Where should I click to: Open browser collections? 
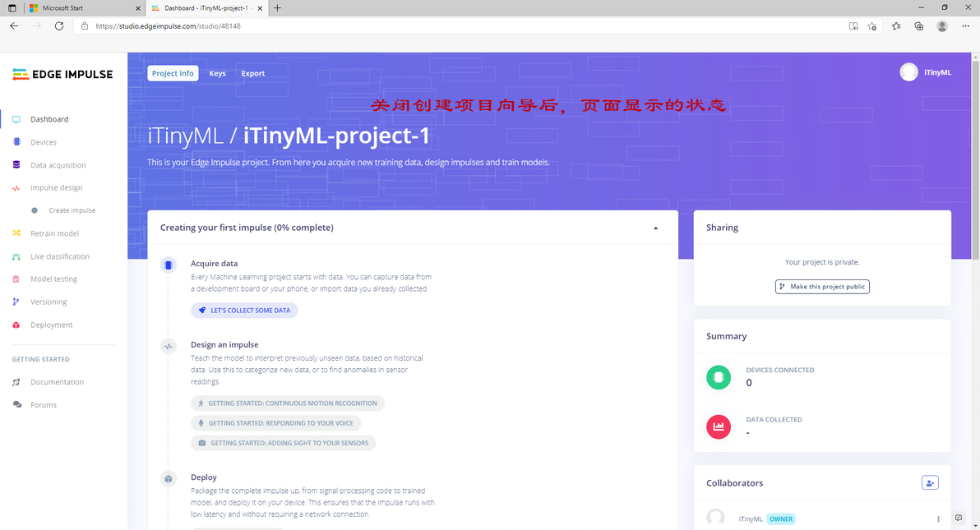[x=919, y=26]
